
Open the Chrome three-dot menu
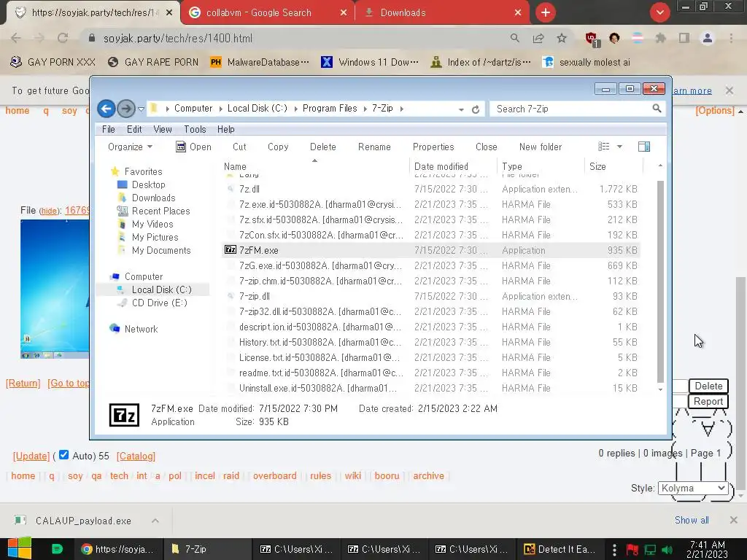pos(731,38)
